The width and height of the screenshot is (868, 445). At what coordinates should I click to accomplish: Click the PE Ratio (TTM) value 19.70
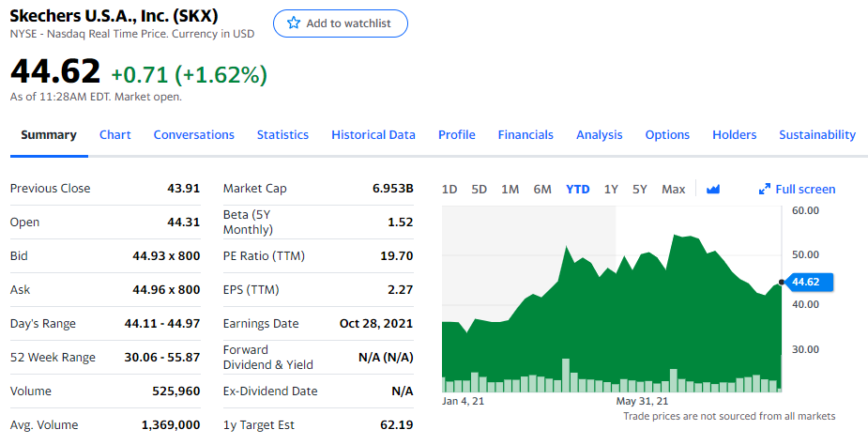click(396, 256)
